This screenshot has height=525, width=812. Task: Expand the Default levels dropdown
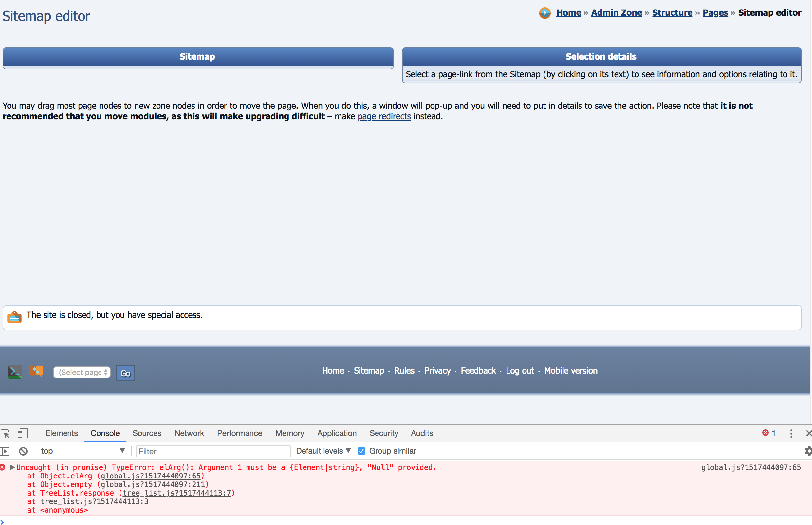click(323, 451)
